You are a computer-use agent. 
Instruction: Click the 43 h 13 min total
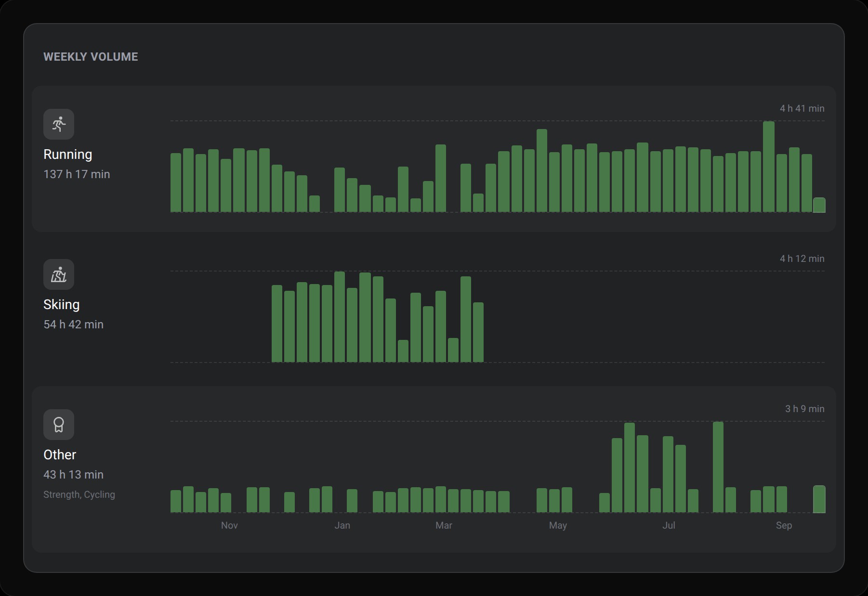click(x=73, y=475)
